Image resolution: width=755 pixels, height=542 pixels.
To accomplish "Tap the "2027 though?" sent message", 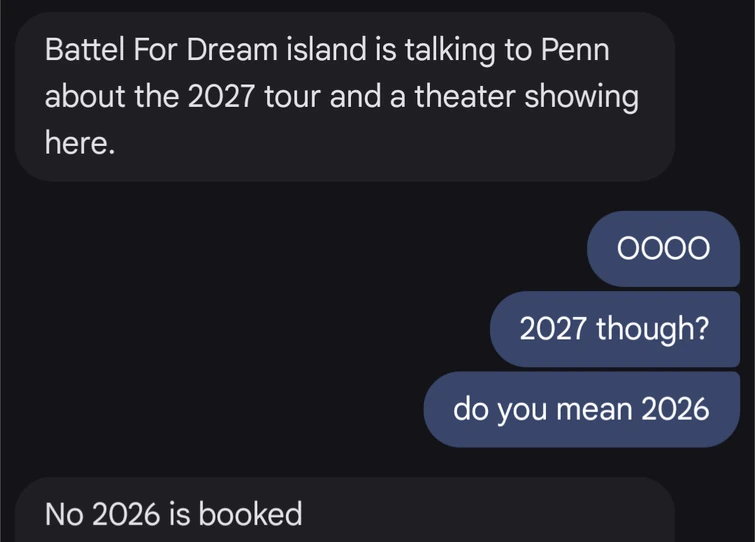I will point(613,329).
